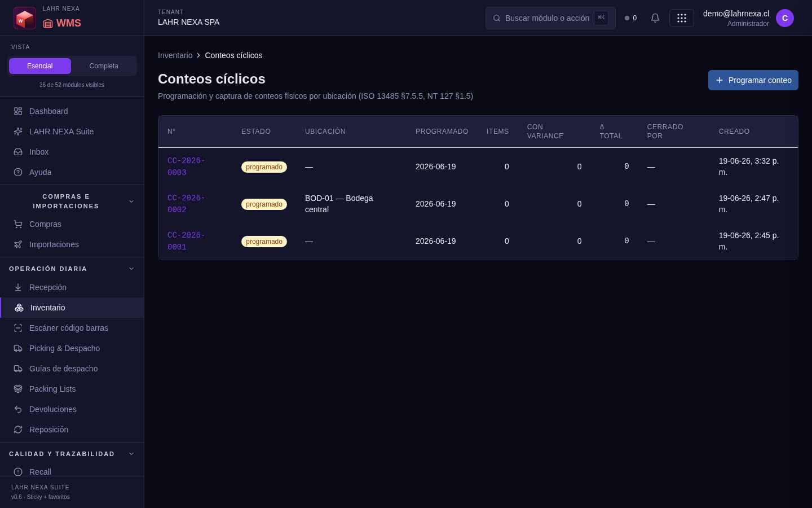
Task: Collapse the Compras e Importaciones section
Action: coord(131,202)
